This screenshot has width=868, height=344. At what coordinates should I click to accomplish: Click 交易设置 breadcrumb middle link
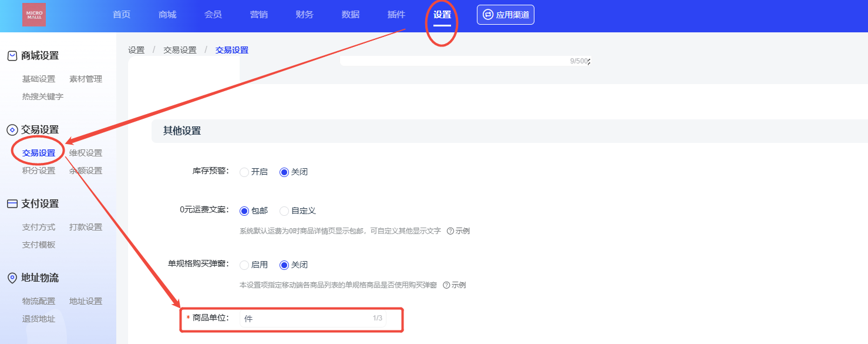click(x=180, y=50)
